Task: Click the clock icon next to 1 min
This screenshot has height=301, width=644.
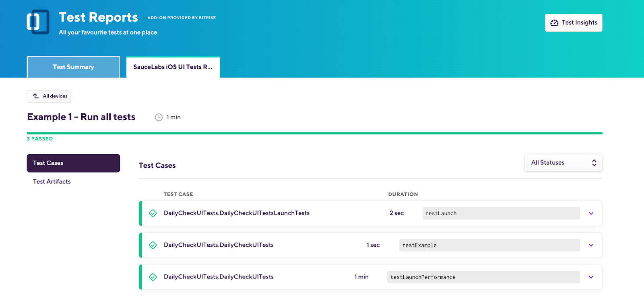Action: point(159,117)
